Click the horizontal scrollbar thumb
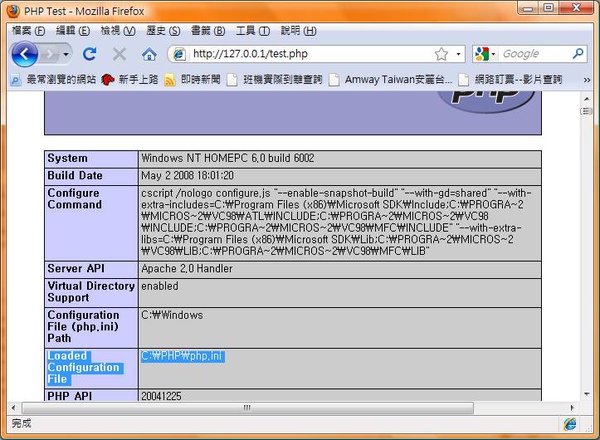Image resolution: width=600 pixels, height=440 pixels. coord(248,408)
